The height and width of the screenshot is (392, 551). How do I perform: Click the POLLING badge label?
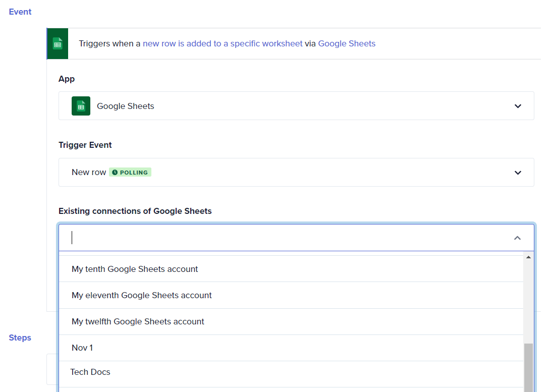tap(130, 173)
